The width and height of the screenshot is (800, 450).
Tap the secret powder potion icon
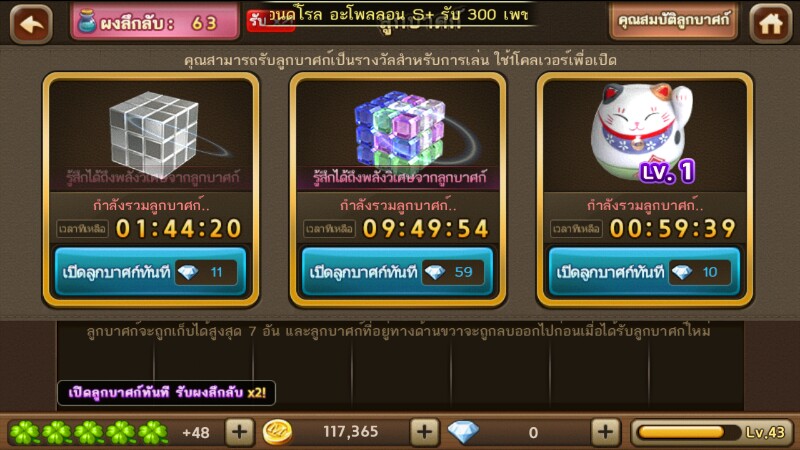[x=87, y=22]
